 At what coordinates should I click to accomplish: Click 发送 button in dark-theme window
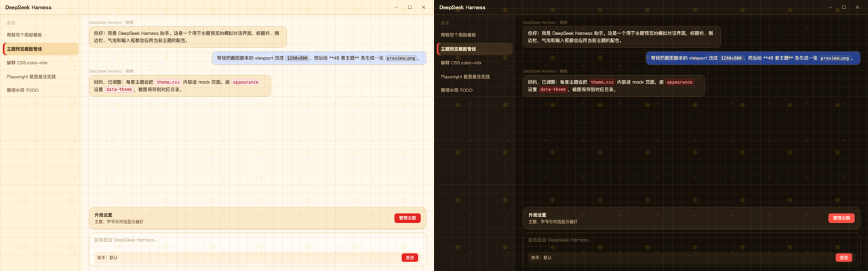click(844, 257)
